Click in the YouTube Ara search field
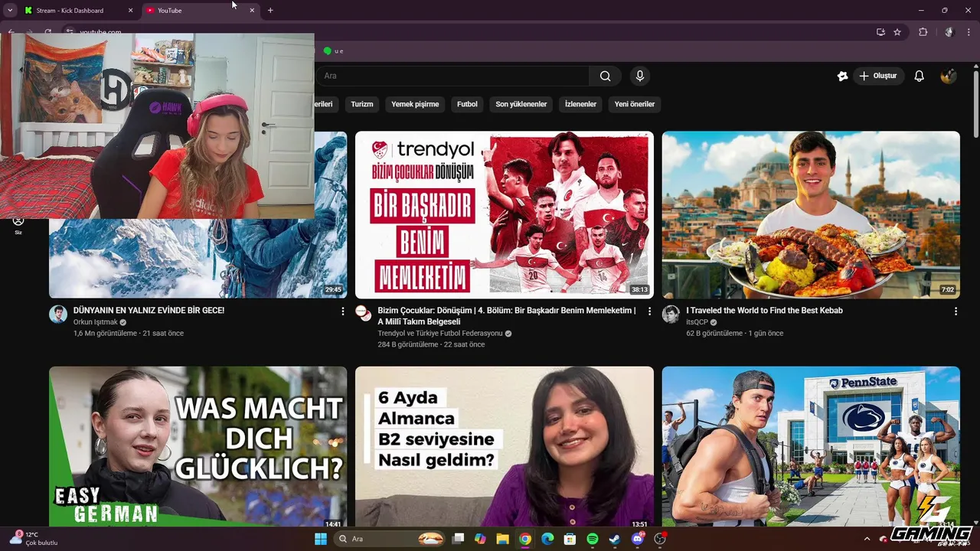 (452, 76)
